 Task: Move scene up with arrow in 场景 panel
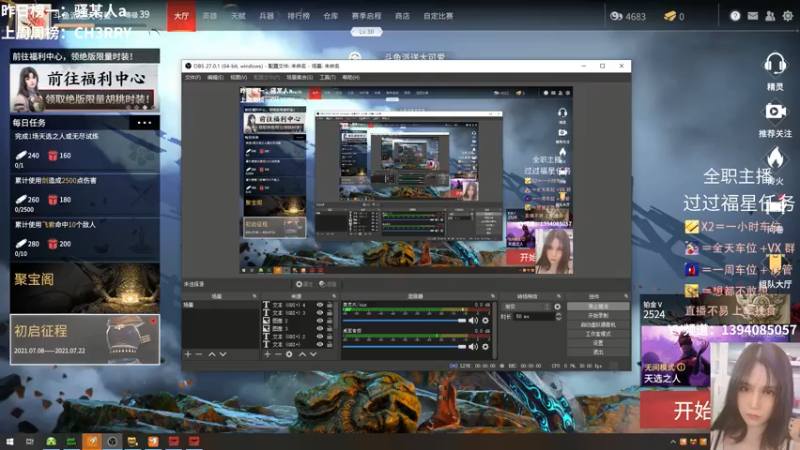pos(212,354)
